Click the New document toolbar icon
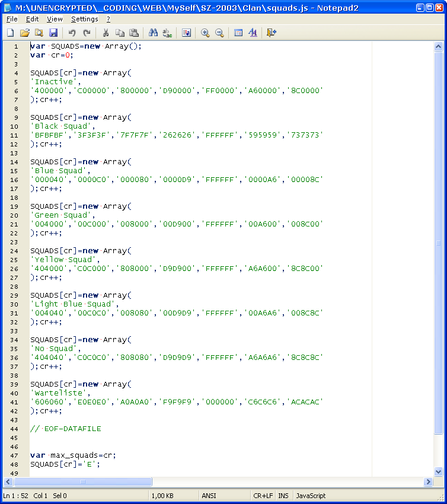This screenshot has height=504, width=447. (11, 33)
